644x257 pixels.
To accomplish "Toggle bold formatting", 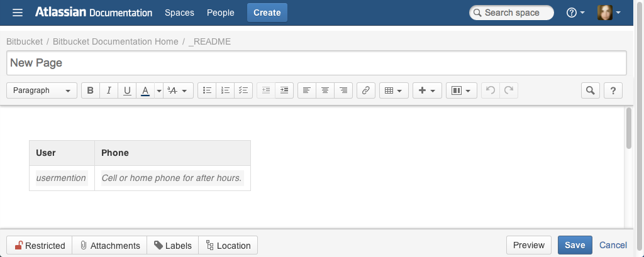I will coord(91,90).
